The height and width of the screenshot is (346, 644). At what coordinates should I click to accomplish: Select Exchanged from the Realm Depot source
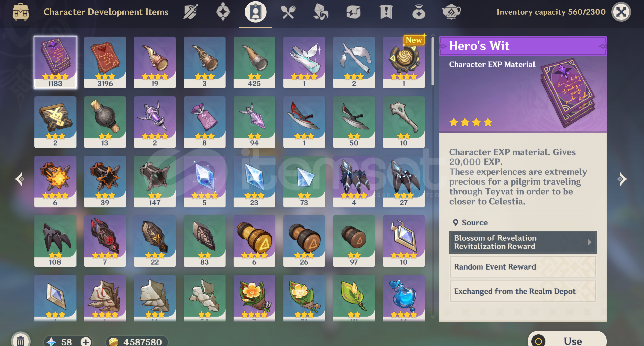(523, 291)
